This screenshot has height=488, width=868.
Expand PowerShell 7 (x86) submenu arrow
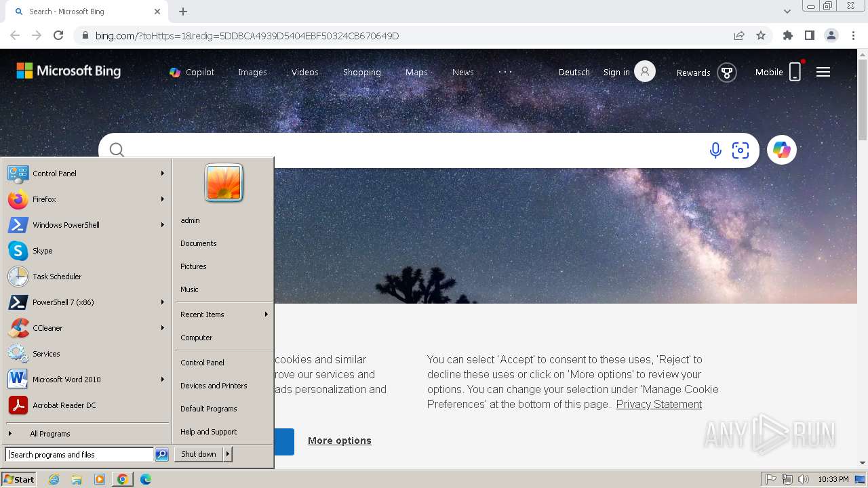pos(163,302)
